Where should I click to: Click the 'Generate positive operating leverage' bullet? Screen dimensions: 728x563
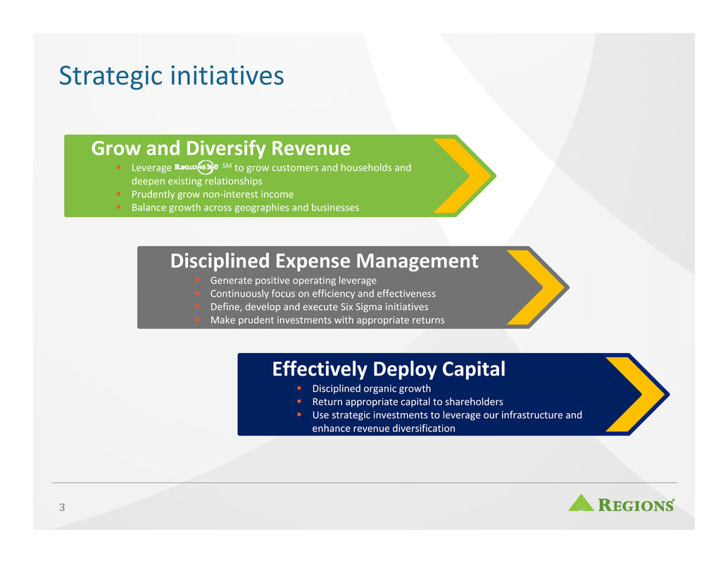click(293, 280)
